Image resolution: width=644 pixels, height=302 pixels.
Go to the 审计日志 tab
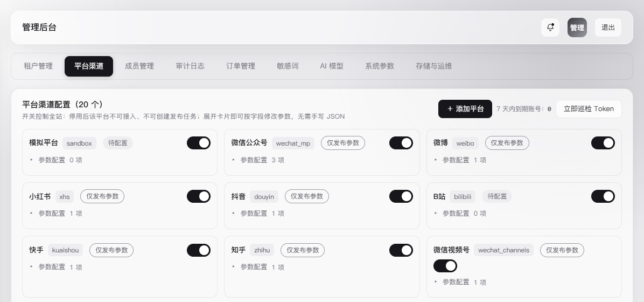tap(190, 66)
